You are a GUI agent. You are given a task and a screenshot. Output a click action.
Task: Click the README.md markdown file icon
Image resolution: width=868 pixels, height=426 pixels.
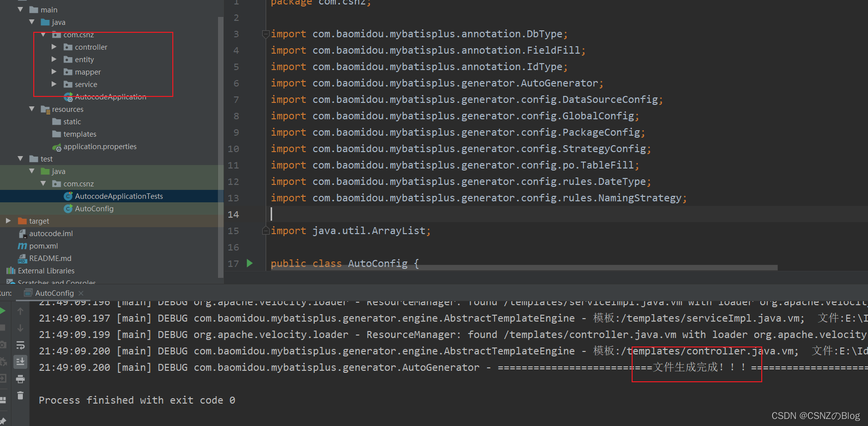(22, 258)
